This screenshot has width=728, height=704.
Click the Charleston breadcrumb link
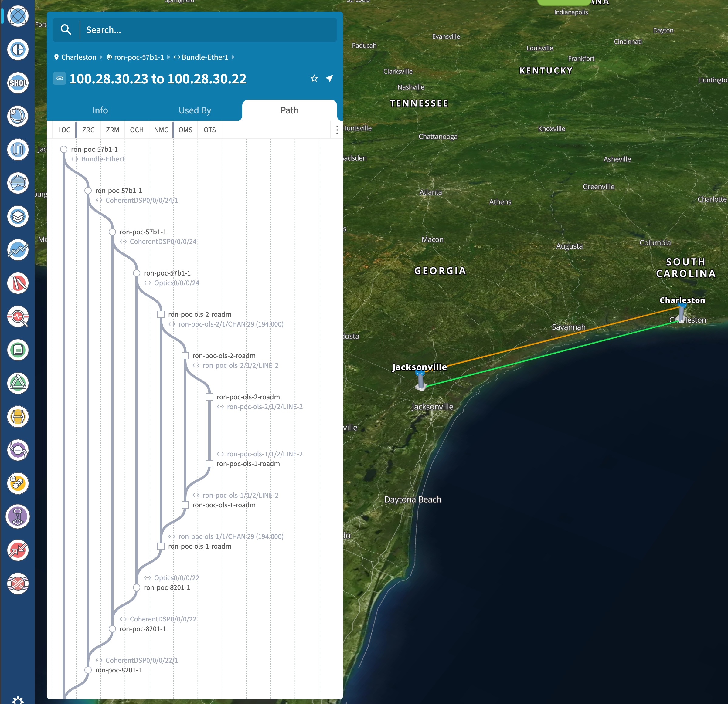pyautogui.click(x=79, y=57)
